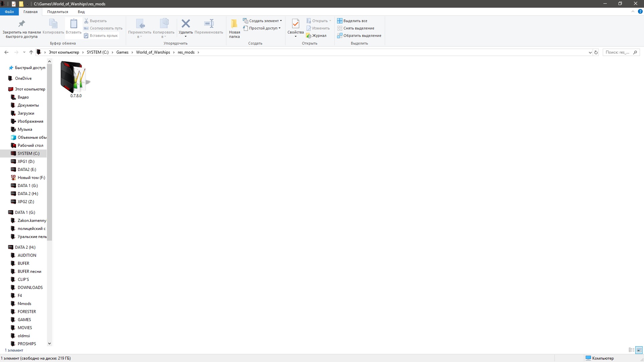
Task: Click the History (Журнал) icon
Action: (x=309, y=36)
